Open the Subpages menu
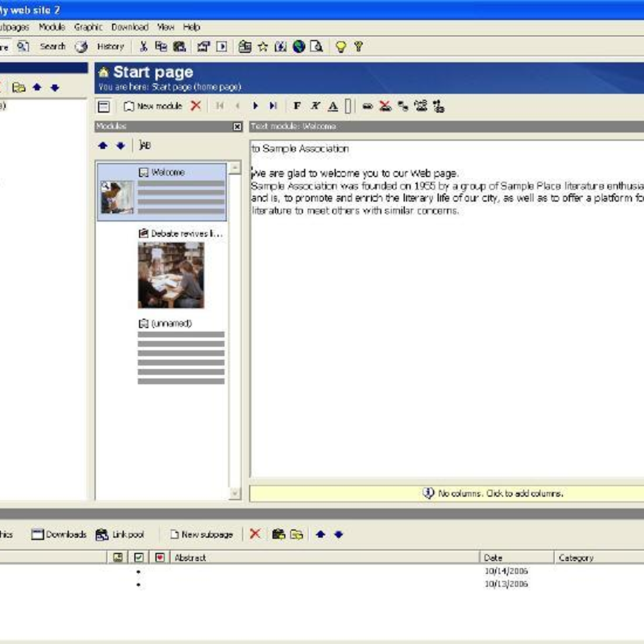This screenshot has width=644, height=644. pyautogui.click(x=14, y=27)
